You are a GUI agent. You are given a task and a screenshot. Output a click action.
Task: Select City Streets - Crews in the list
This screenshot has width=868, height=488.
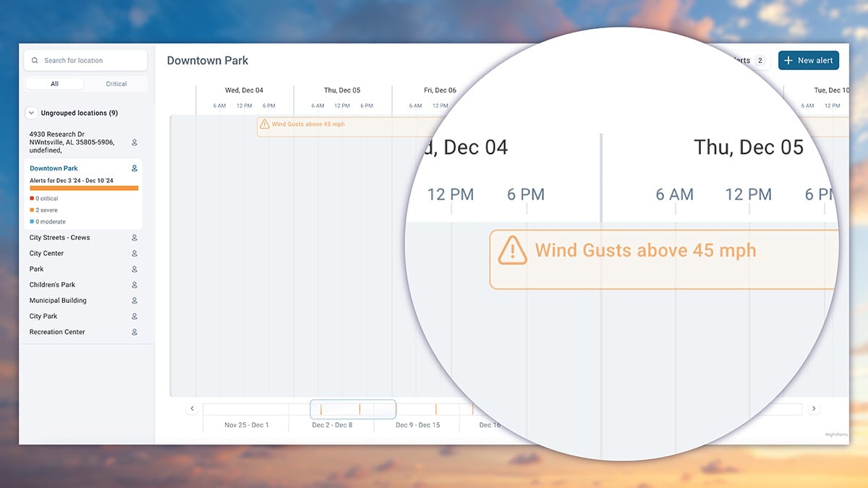click(59, 238)
